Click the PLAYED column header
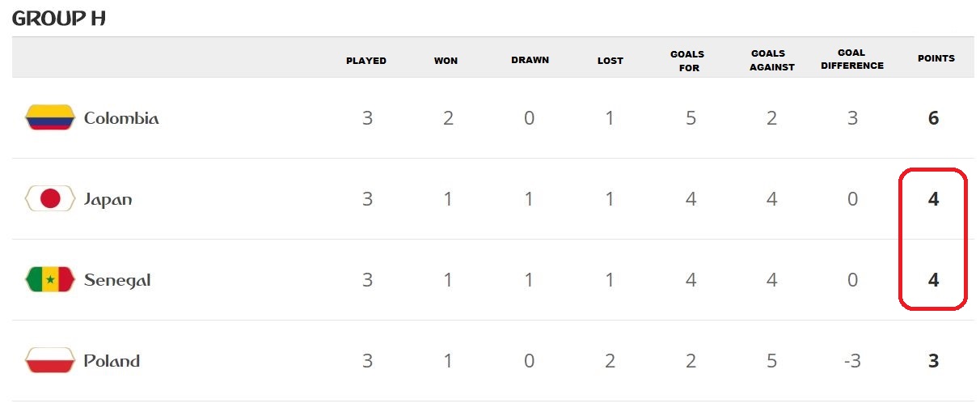The image size is (980, 412). (366, 61)
